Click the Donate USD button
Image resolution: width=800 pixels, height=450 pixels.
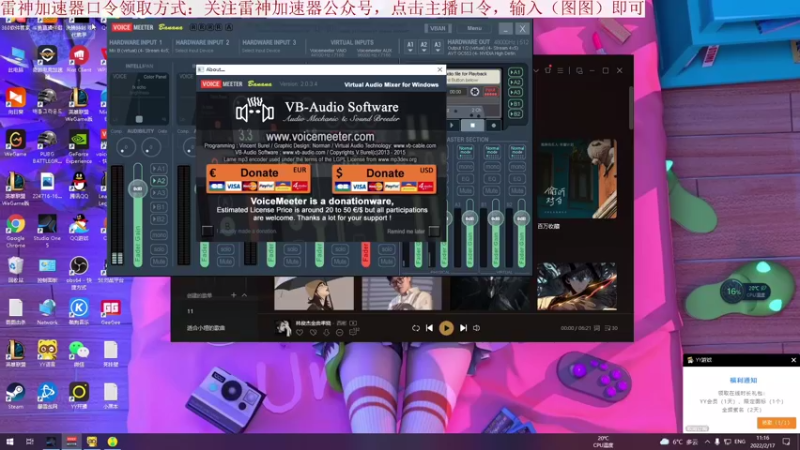coord(384,179)
